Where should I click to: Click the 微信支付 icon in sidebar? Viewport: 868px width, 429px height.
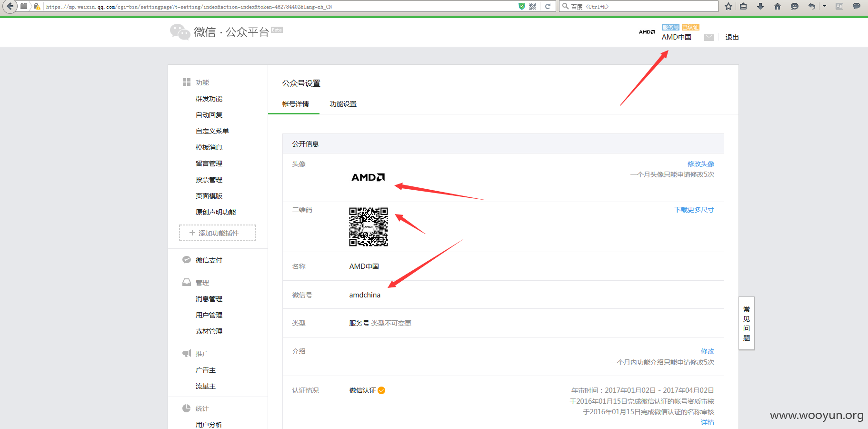coord(187,260)
